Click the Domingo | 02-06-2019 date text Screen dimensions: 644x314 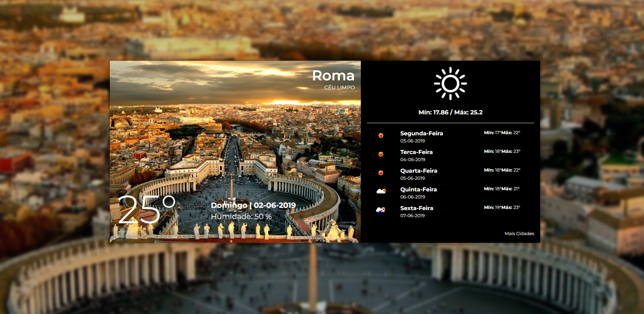[253, 205]
